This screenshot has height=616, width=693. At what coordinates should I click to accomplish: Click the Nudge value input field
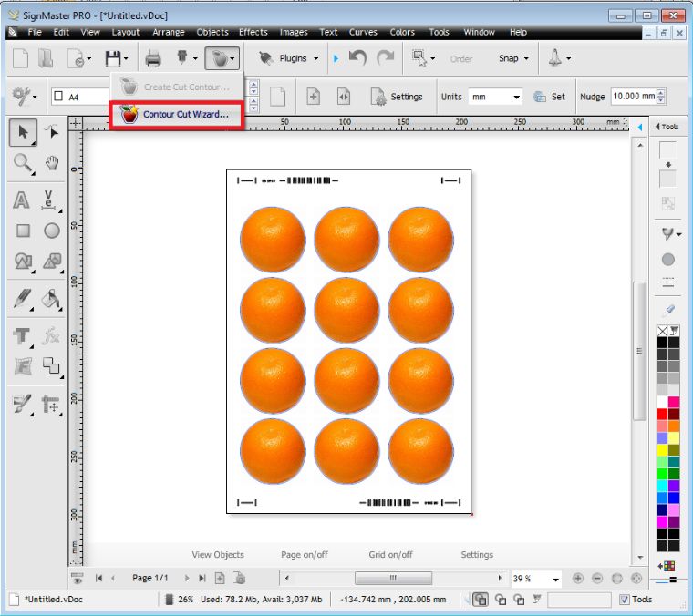pos(632,97)
